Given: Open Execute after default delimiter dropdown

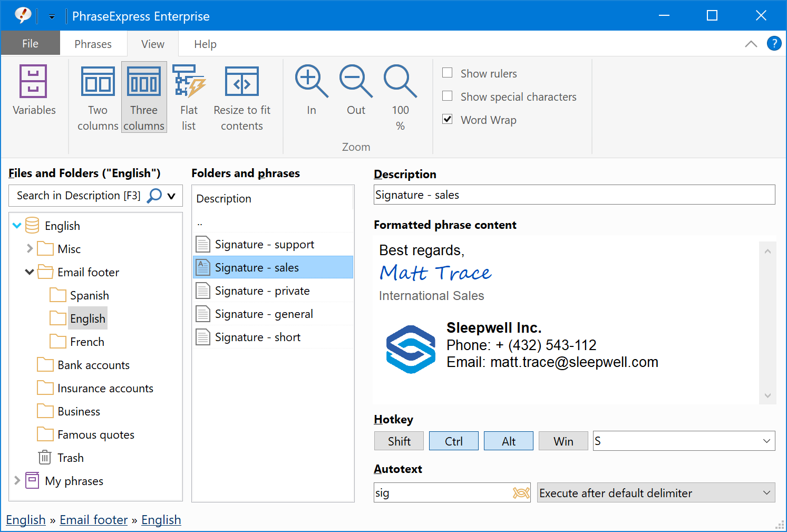Looking at the screenshot, I should 656,492.
